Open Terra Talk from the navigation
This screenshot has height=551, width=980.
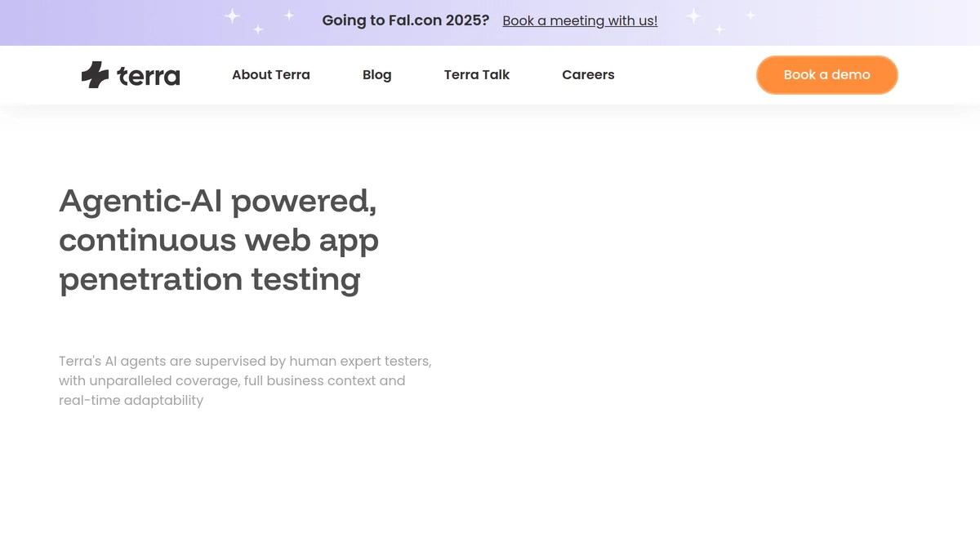(x=477, y=75)
